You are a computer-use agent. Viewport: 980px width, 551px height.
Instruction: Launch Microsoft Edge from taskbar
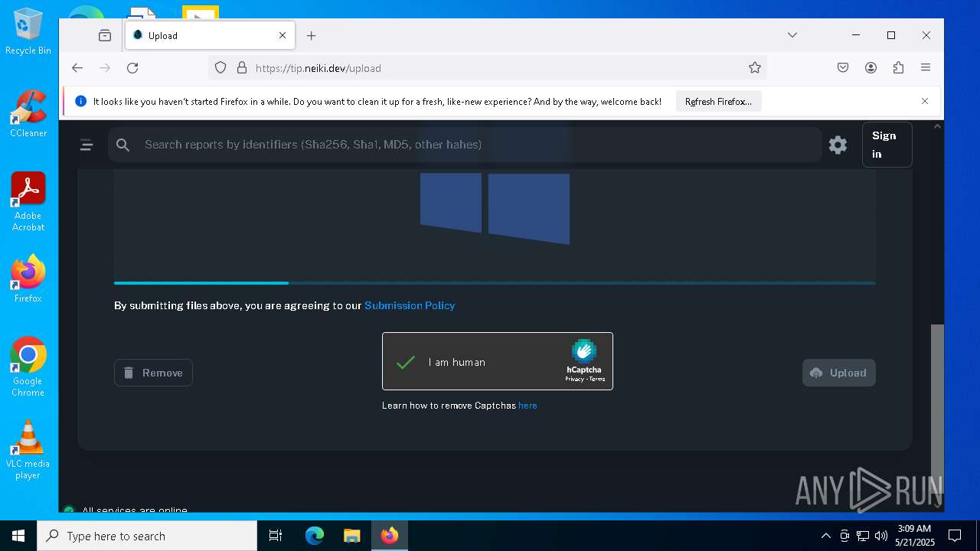tap(315, 536)
